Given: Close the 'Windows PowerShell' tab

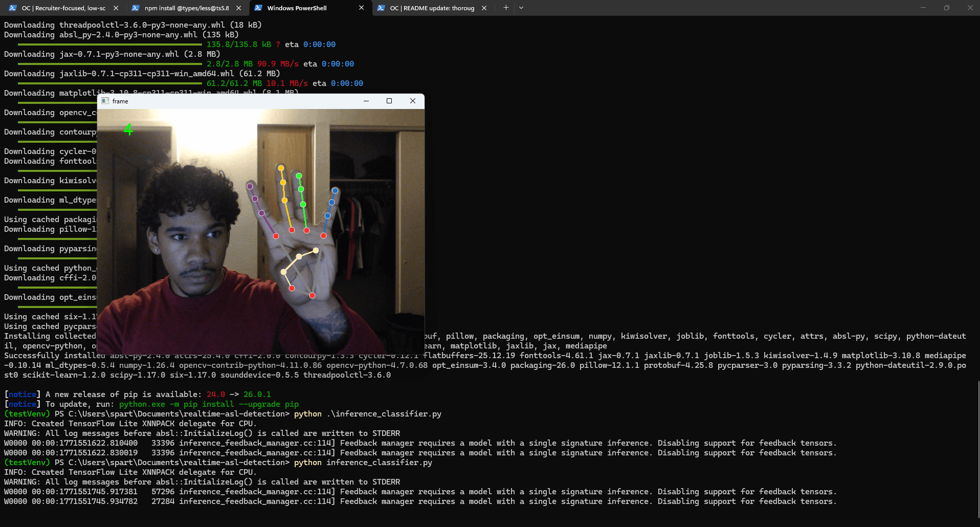Looking at the screenshot, I should pyautogui.click(x=361, y=8).
